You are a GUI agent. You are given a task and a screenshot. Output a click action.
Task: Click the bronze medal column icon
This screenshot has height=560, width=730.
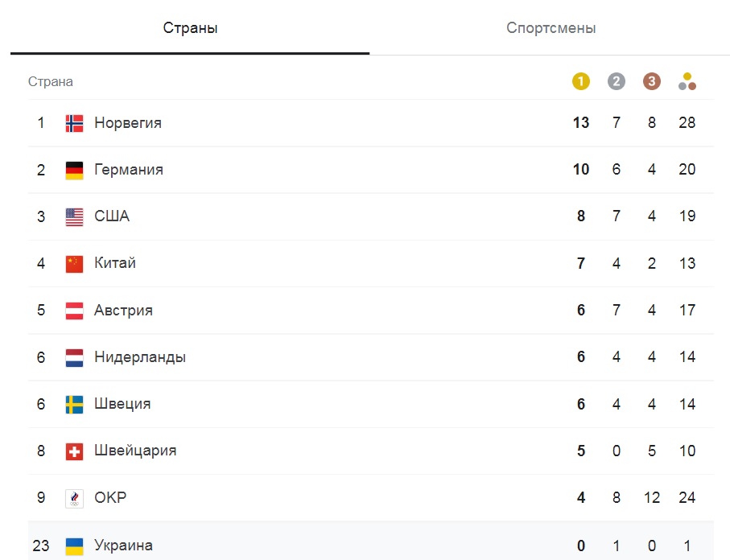652,81
